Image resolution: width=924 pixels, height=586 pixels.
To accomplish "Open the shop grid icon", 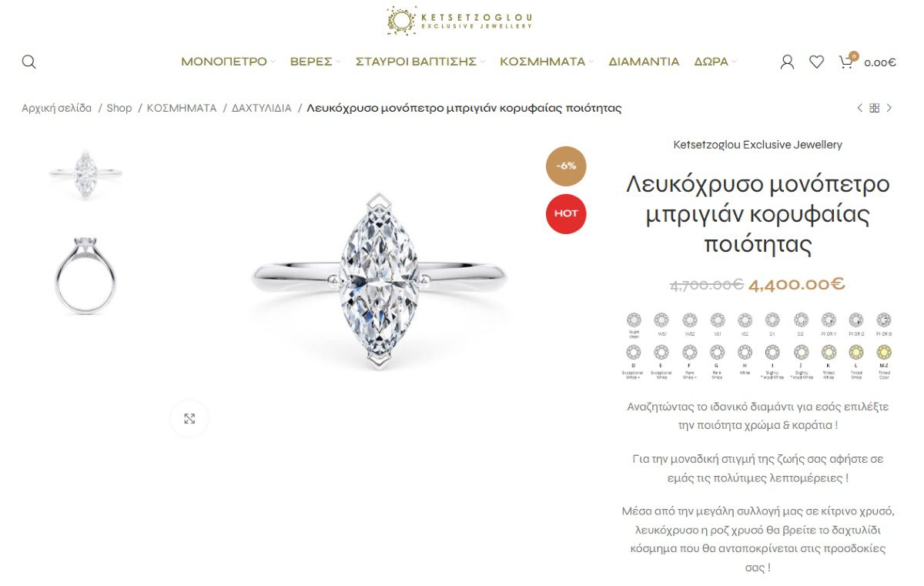I will click(x=875, y=108).
